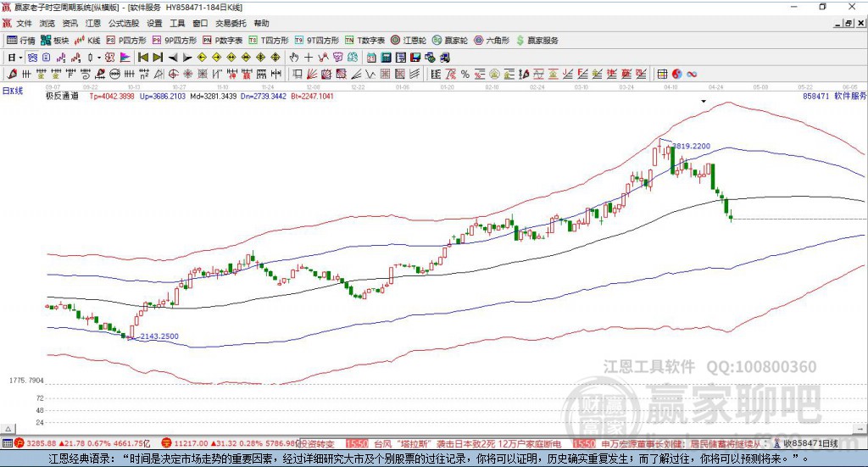Click the Shanghai index 3285.88 status entry
Viewport: 868px width, 467px height.
click(82, 443)
